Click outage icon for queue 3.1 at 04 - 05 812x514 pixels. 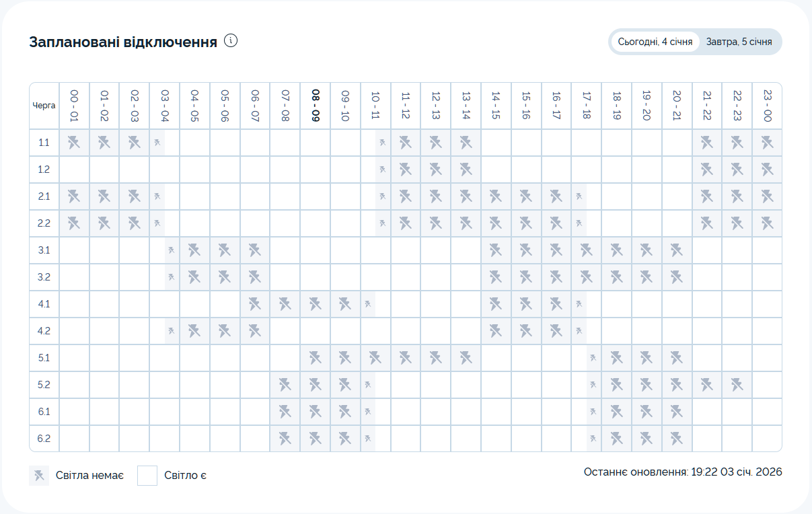click(x=194, y=250)
